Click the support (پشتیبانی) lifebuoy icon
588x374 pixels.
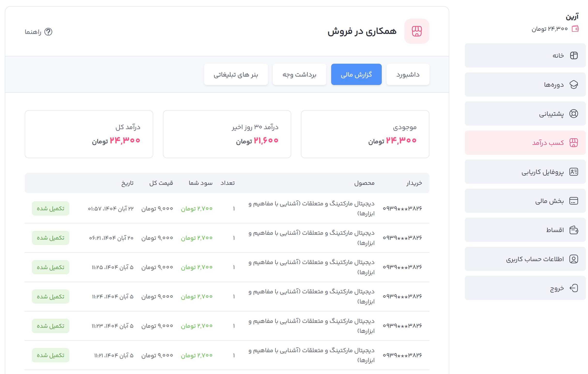[573, 114]
